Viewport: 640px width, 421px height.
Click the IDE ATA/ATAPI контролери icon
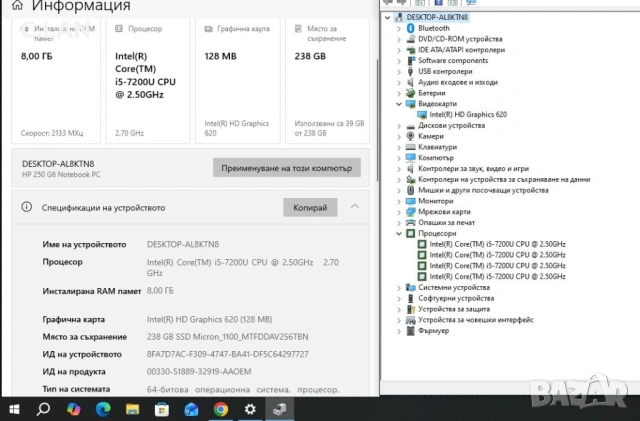click(x=411, y=50)
